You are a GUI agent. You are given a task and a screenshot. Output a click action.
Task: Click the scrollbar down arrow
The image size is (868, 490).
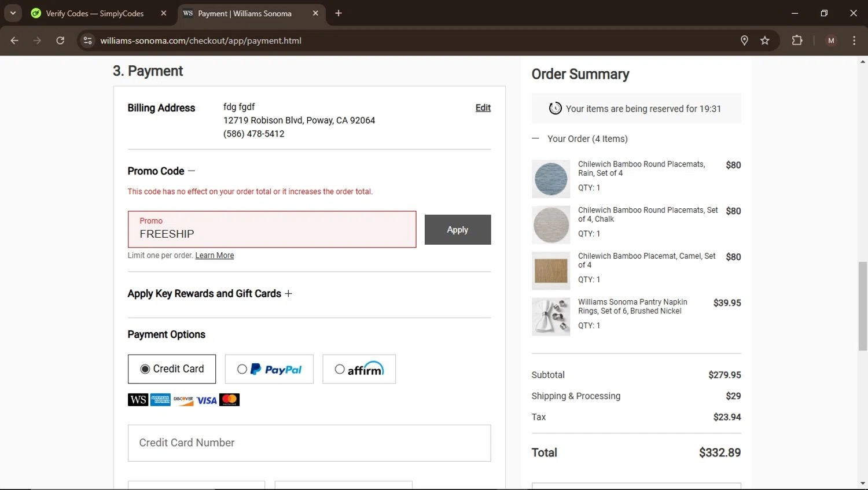[x=863, y=484]
